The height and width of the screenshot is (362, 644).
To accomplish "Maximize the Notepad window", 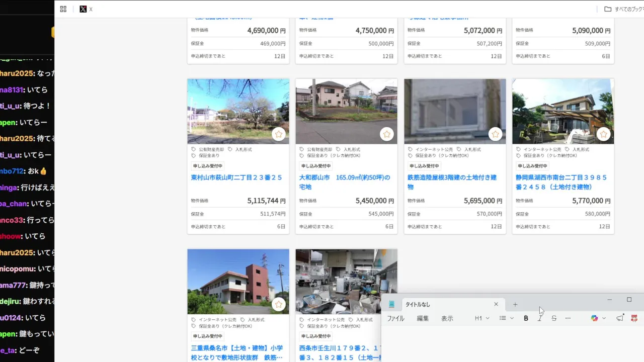I will pyautogui.click(x=629, y=300).
